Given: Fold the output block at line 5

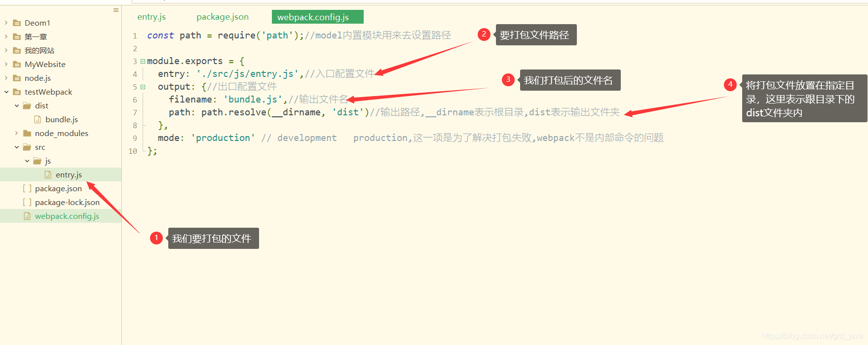Looking at the screenshot, I should (x=143, y=87).
